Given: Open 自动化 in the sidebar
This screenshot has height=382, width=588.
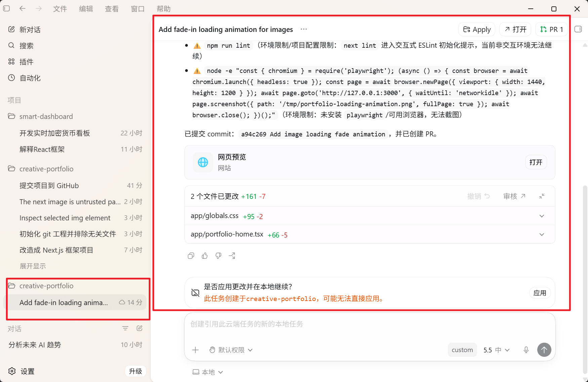Looking at the screenshot, I should 75,78.
